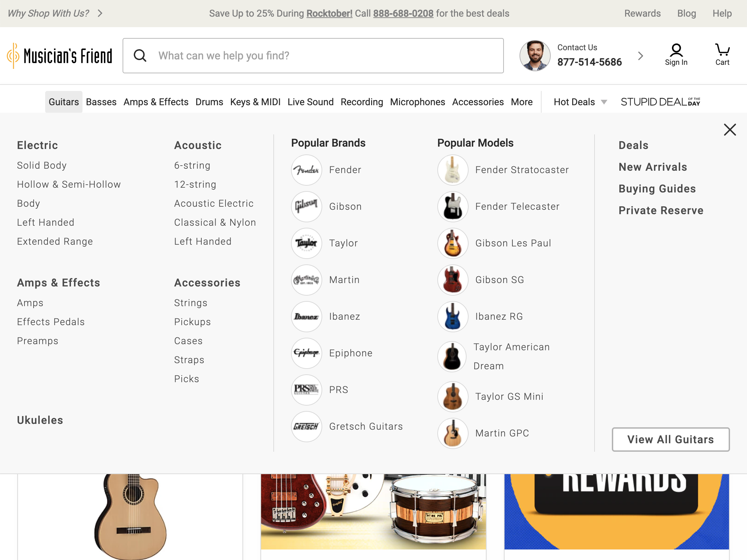Switch to the Drums menu

pos(209,101)
